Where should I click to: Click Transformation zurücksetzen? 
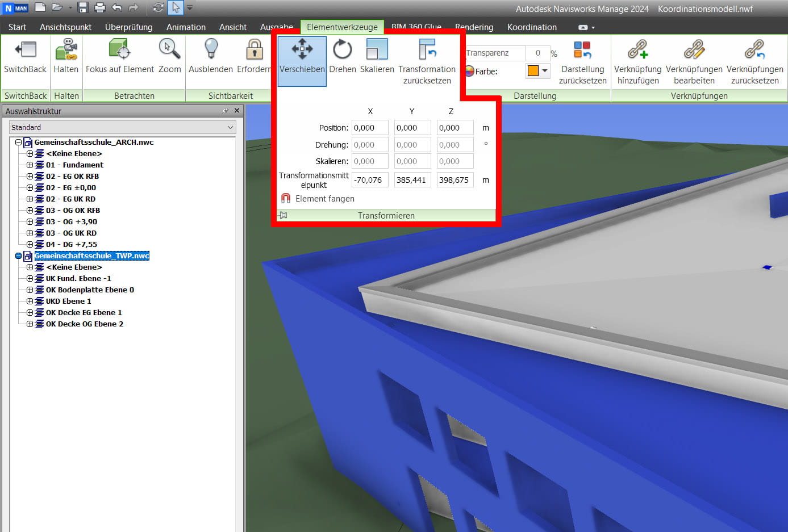click(427, 61)
